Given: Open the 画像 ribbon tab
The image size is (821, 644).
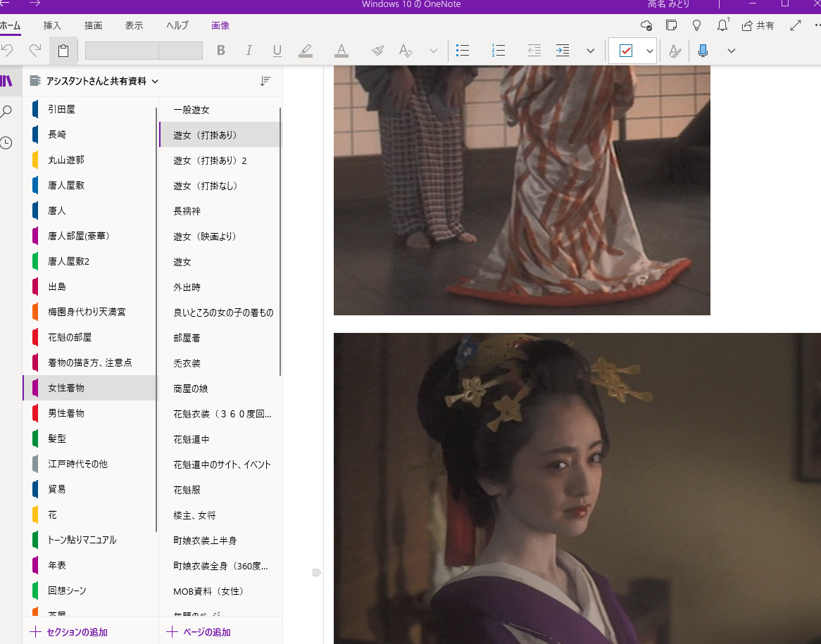Looking at the screenshot, I should click(220, 25).
